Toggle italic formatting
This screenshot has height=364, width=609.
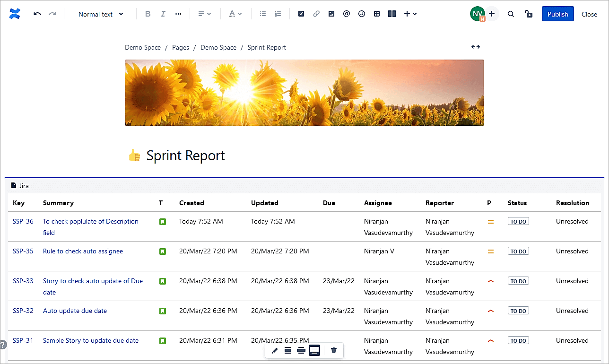(x=163, y=14)
